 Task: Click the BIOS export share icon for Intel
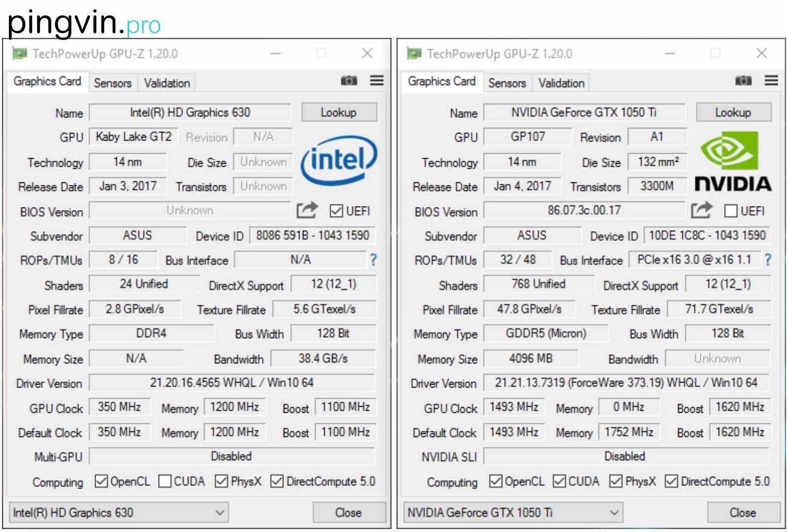coord(307,210)
